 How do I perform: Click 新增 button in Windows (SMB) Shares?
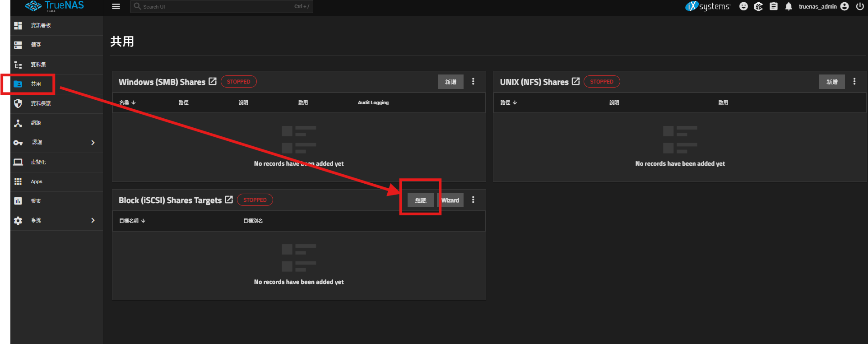pyautogui.click(x=450, y=82)
